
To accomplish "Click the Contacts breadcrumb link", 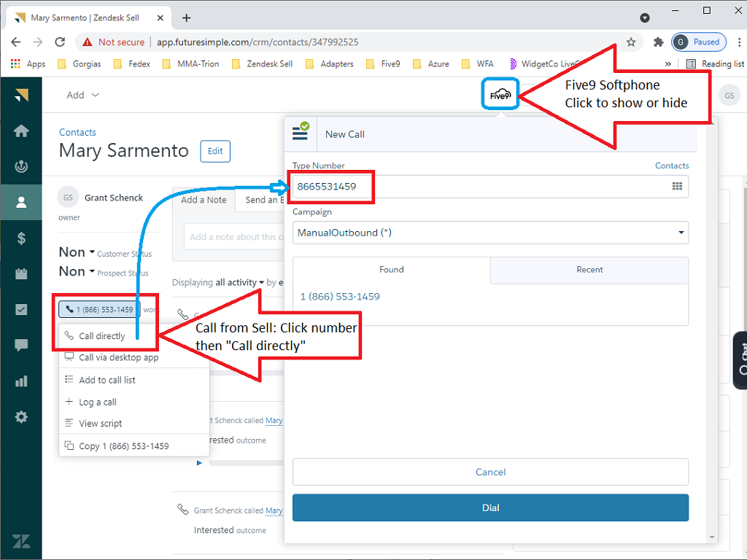I will (x=77, y=132).
